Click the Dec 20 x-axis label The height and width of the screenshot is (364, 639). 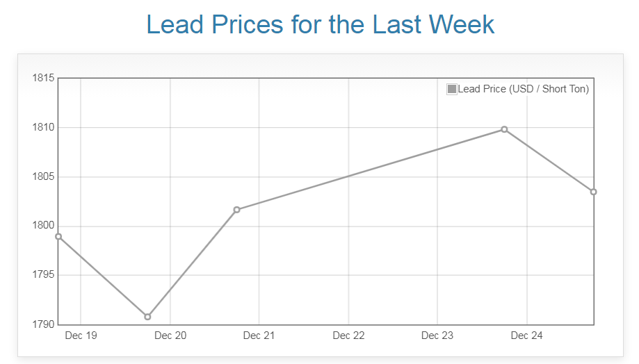tap(170, 336)
